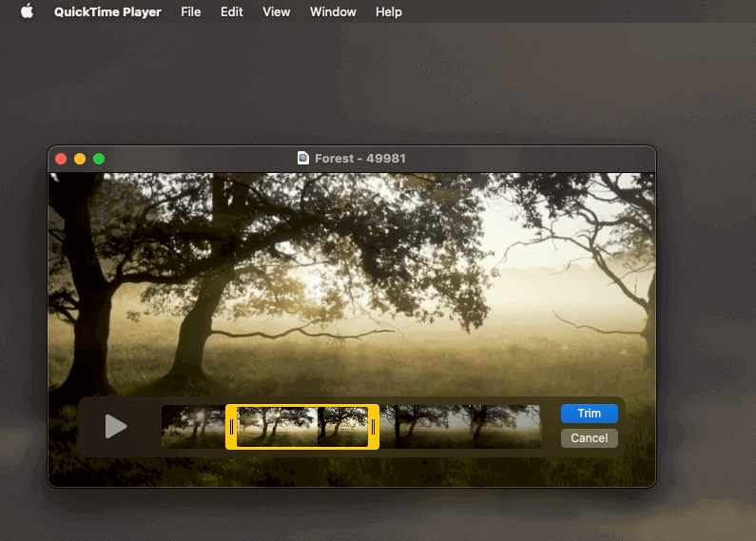Click the document icon beside Forest title

[302, 158]
